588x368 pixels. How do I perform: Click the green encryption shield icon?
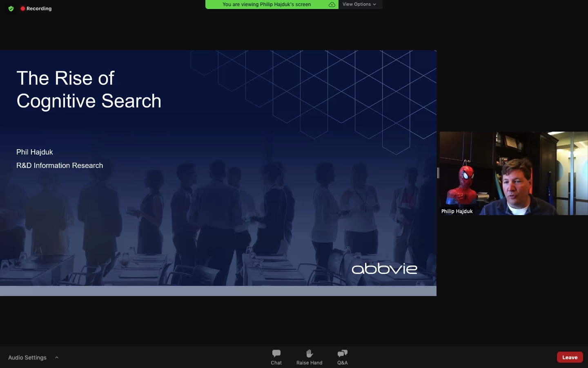[x=11, y=9]
